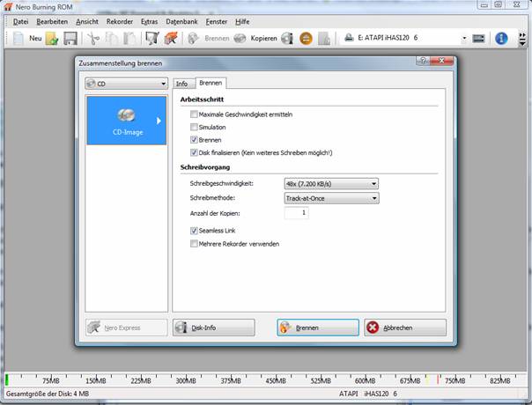Enable Maximale Geschwindigkeit ermitteln checkbox
The height and width of the screenshot is (405, 532).
coord(194,114)
